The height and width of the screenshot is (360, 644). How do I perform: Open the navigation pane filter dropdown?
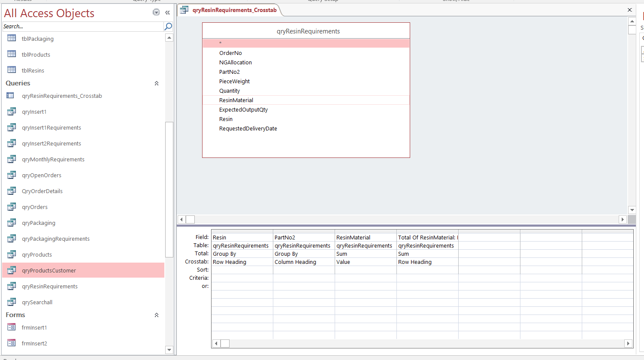click(156, 12)
